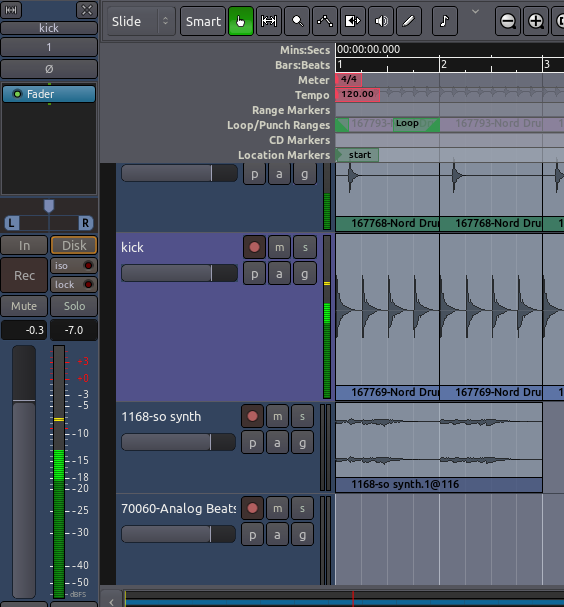Click the 4/4 meter marker
The image size is (564, 607).
coord(349,80)
